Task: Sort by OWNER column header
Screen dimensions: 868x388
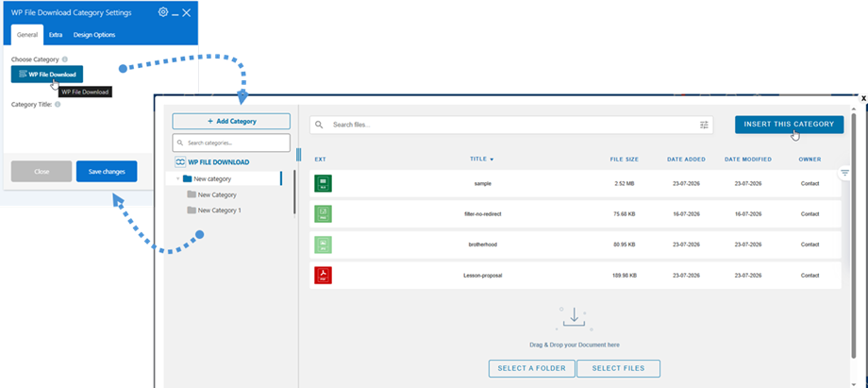Action: [x=810, y=160]
